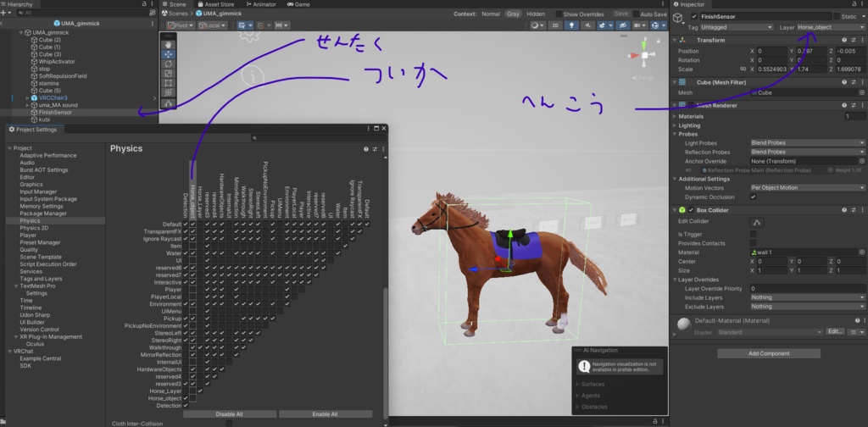
Task: Toggle Auto Save checkbox
Action: (x=636, y=14)
